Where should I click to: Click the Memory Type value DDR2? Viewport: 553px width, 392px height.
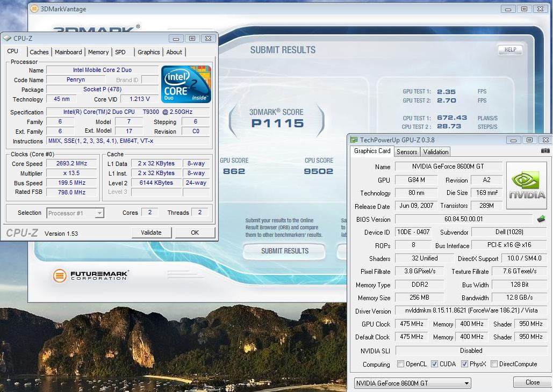(x=420, y=285)
